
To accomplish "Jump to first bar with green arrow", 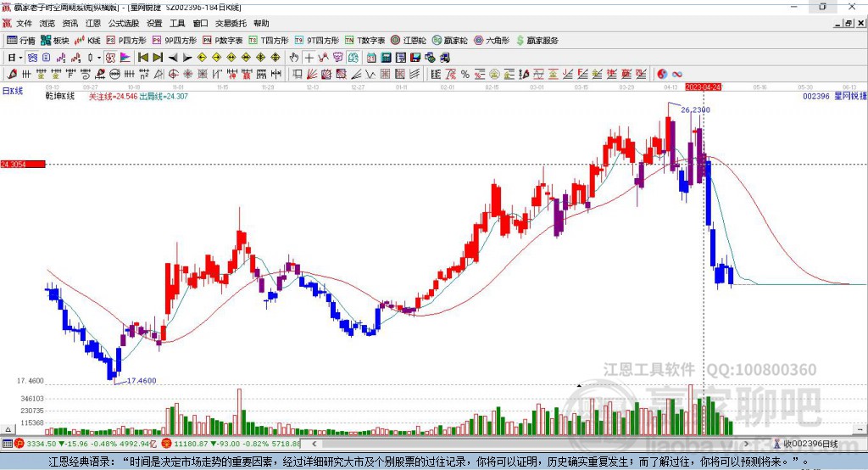I will click(x=142, y=58).
